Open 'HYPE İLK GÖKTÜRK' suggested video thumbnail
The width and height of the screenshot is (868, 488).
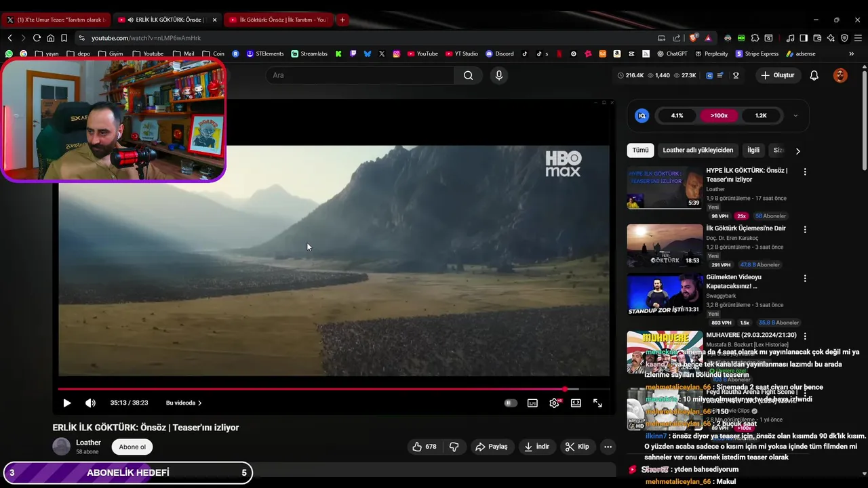point(665,188)
